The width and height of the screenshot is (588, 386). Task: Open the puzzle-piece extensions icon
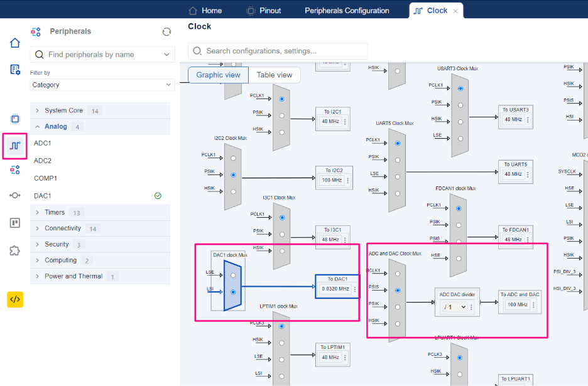click(x=15, y=250)
